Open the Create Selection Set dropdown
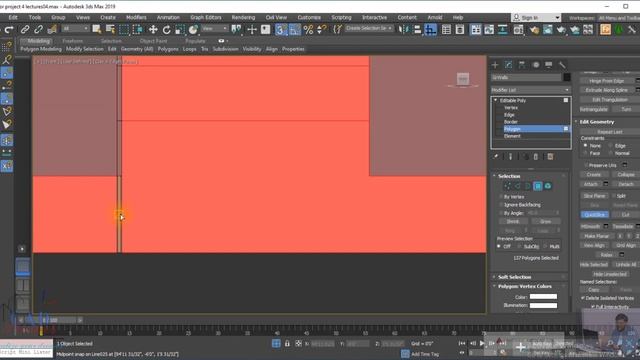The image size is (640, 360). click(x=369, y=29)
